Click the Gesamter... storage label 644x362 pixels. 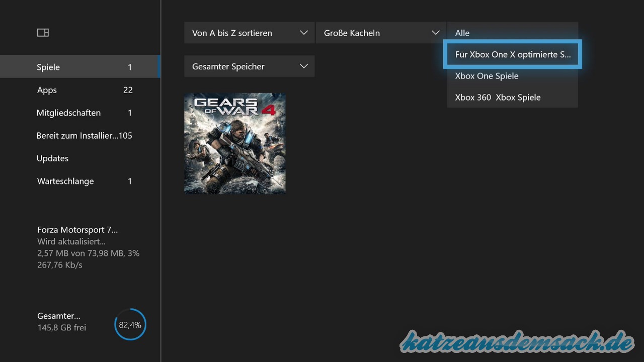pos(59,316)
